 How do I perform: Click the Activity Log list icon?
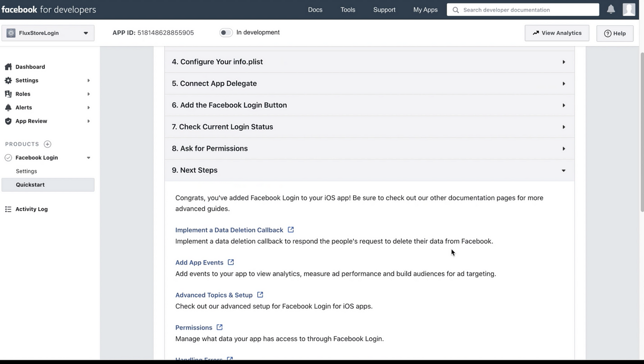8,209
